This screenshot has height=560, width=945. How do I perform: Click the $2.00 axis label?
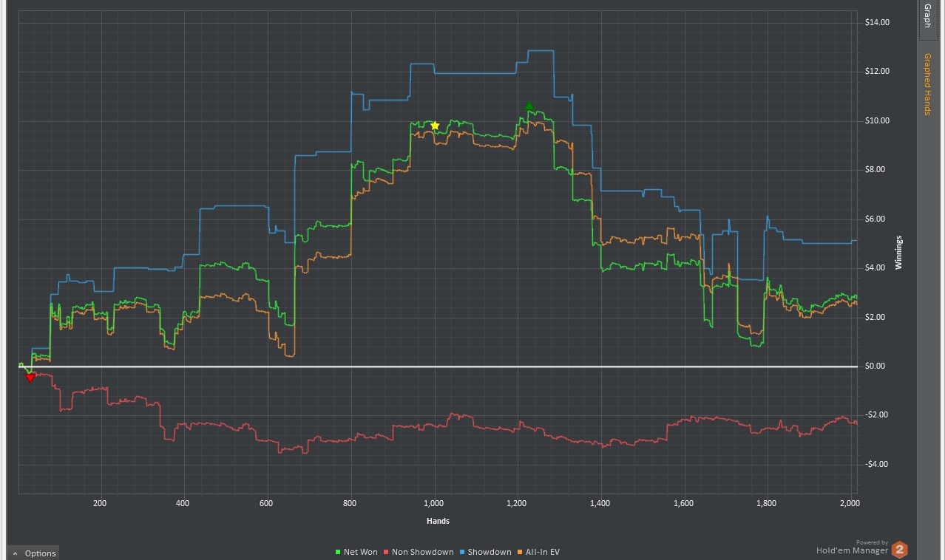coord(875,317)
